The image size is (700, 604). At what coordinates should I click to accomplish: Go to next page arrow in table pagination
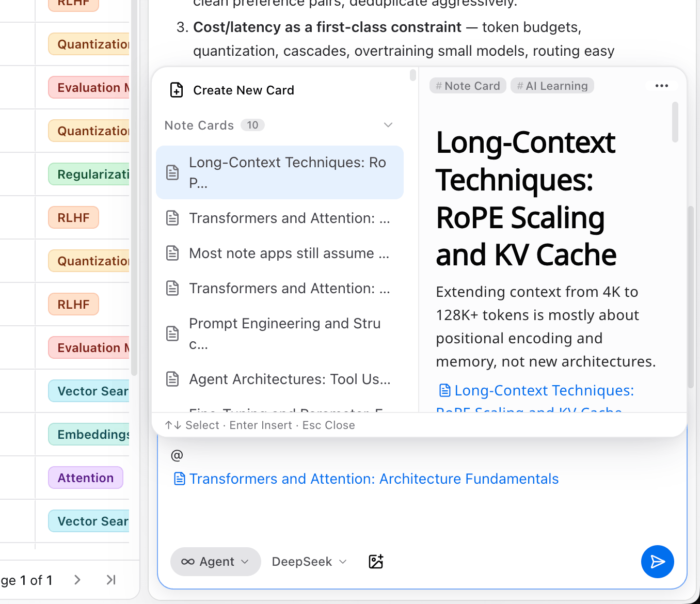77,580
